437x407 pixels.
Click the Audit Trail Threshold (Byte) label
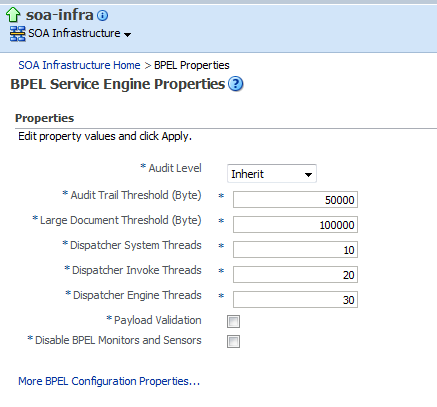[x=136, y=195]
